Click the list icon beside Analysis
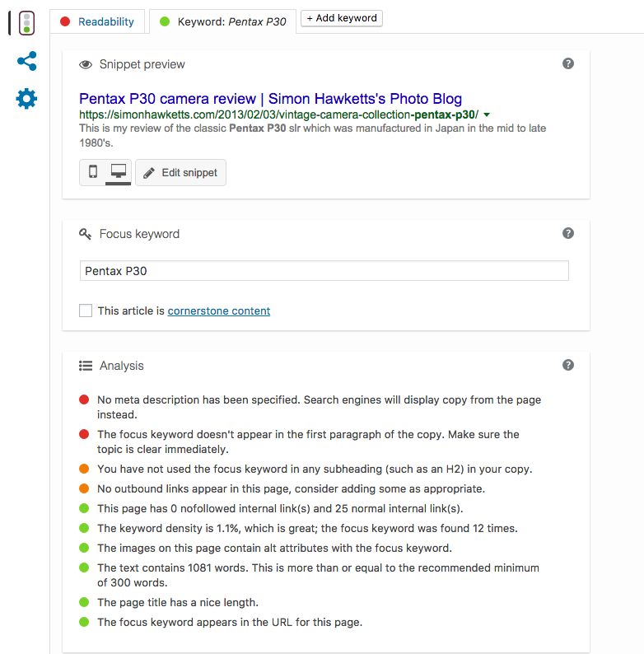Image resolution: width=644 pixels, height=654 pixels. point(86,366)
